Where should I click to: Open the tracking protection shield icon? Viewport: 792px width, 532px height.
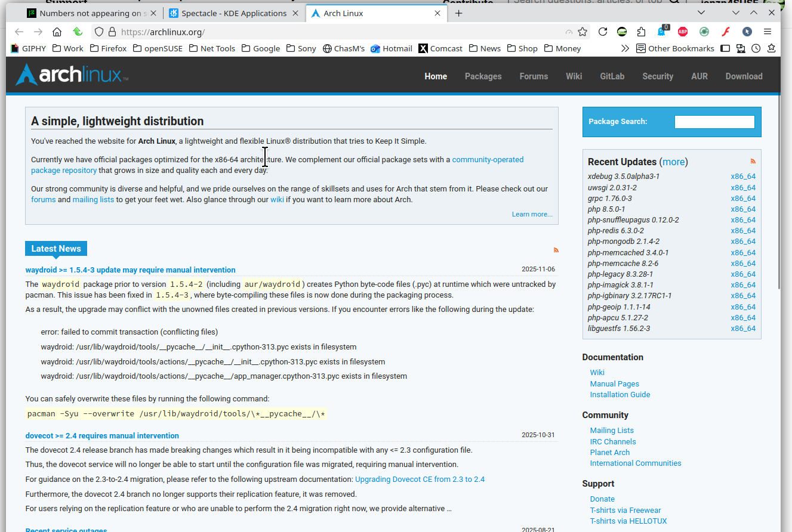[99, 32]
